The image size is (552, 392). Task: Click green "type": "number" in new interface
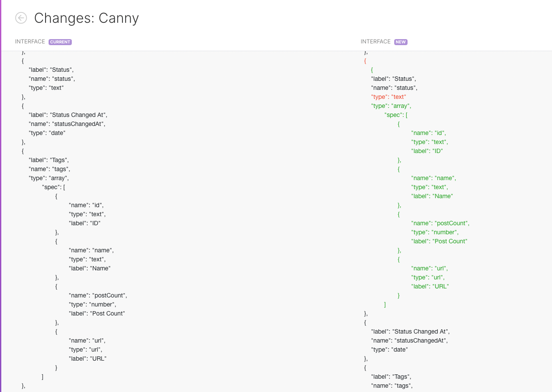pyautogui.click(x=435, y=232)
